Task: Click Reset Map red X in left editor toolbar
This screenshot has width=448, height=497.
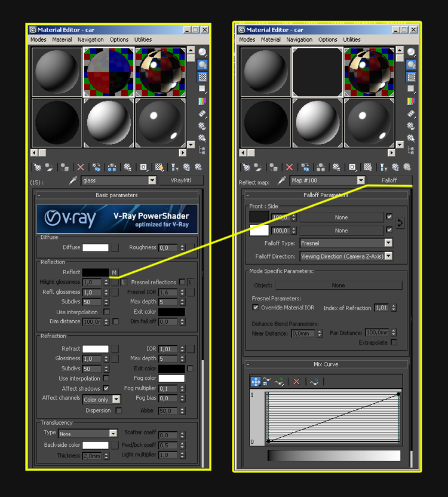Action: click(81, 167)
